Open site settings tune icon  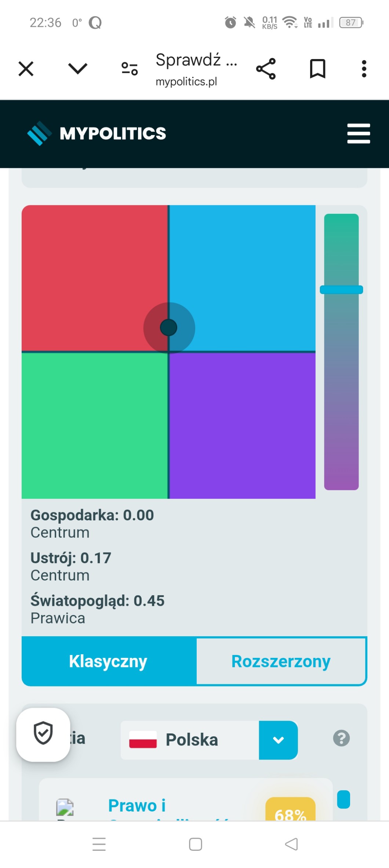pos(130,69)
